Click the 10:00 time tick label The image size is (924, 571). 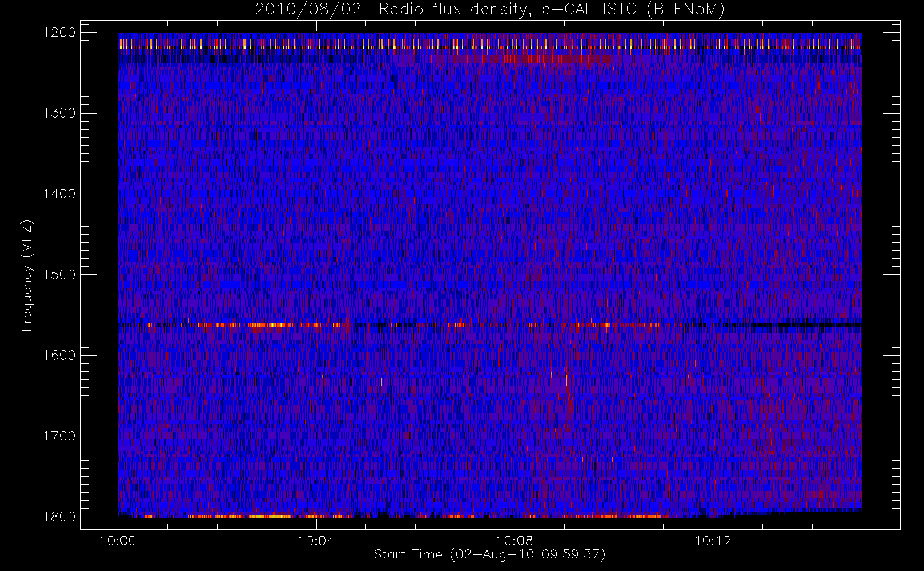coord(118,541)
